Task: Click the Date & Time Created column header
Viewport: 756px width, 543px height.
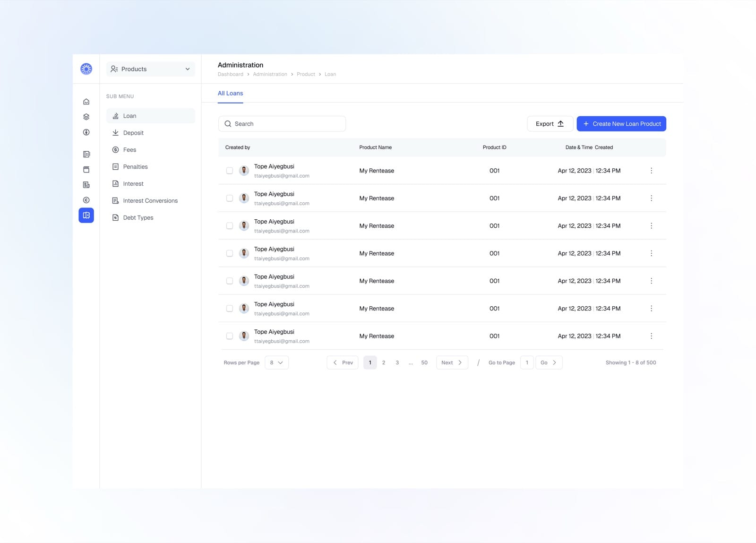Action: point(589,147)
